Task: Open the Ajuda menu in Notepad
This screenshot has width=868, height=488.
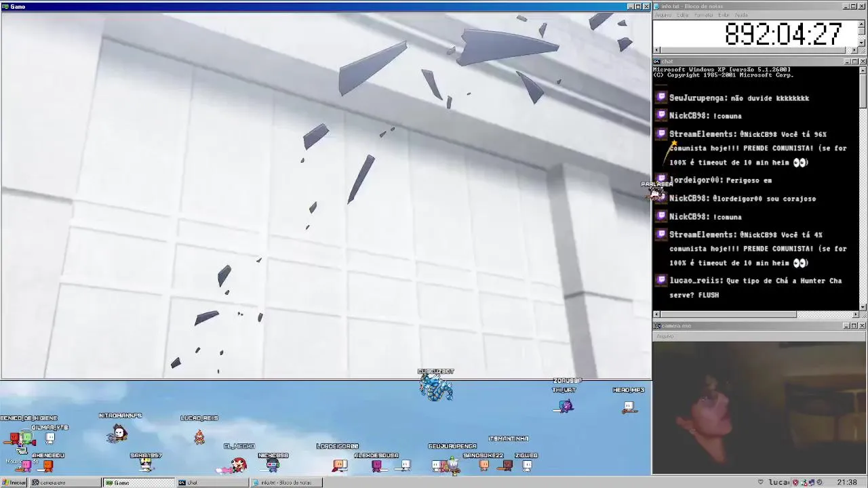Action: pos(741,15)
